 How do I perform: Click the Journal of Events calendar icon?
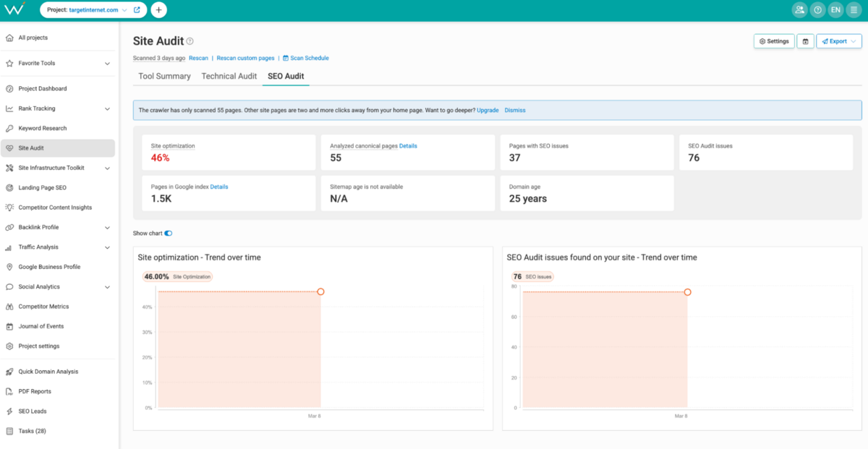pyautogui.click(x=10, y=326)
